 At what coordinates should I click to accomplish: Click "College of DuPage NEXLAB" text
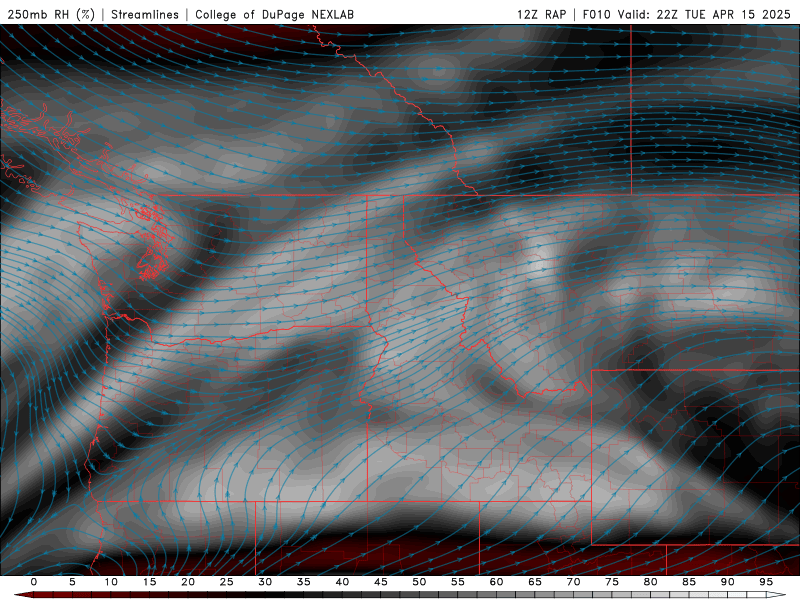point(274,14)
